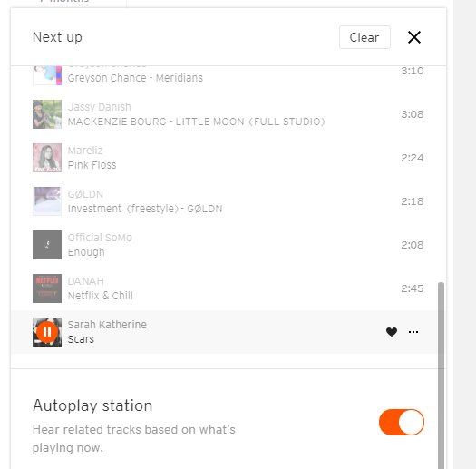476x469 pixels.
Task: Click the Greyson Chance Meridians artwork
Action: coord(47,75)
